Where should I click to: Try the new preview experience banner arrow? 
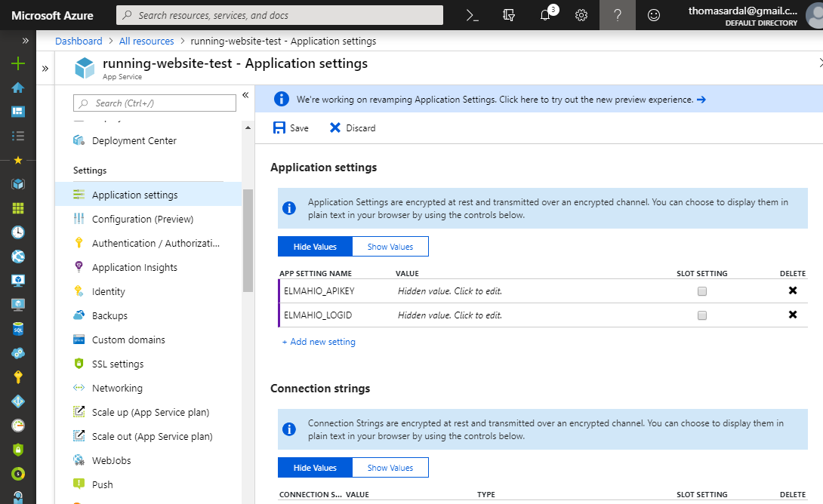(701, 99)
